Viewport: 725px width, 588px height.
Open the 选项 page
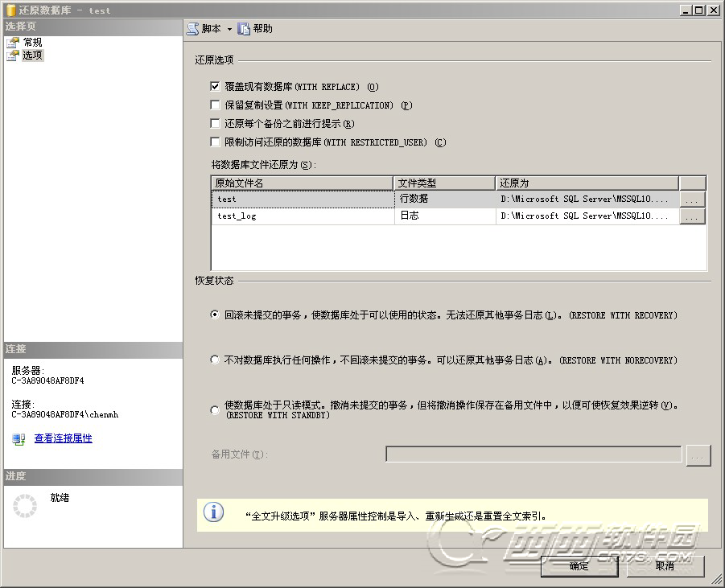click(32, 56)
